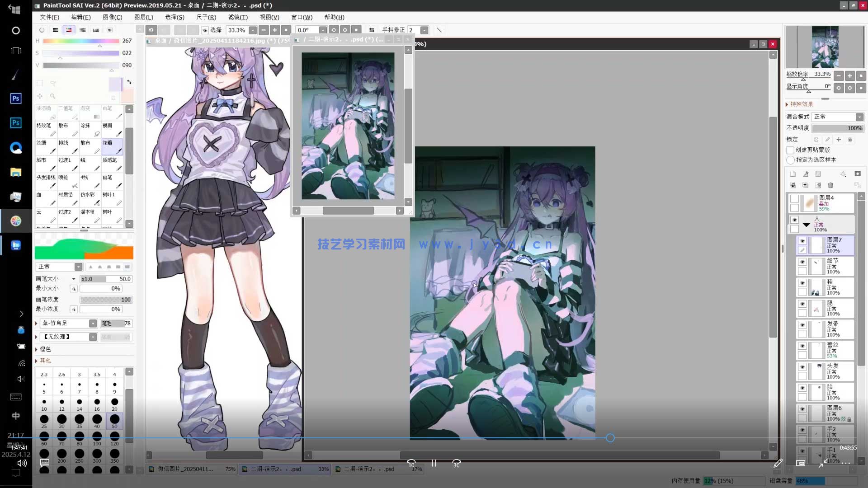Open Photoshop from the Windows taskbar

16,99
